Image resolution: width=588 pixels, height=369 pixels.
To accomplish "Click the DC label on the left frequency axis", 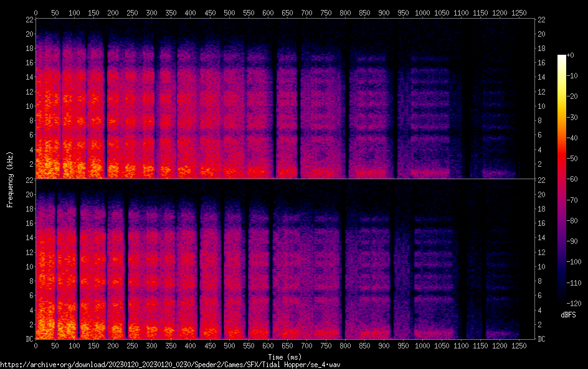I will [x=29, y=339].
